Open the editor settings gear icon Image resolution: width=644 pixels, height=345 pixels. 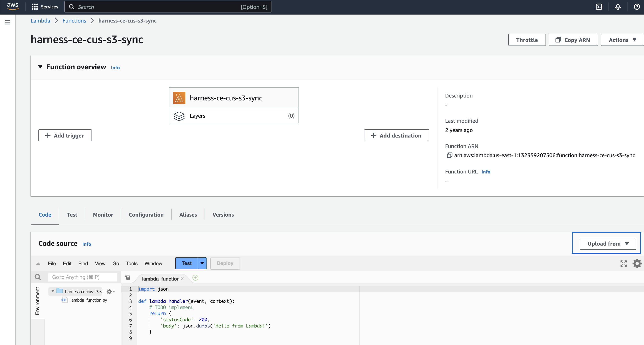(637, 263)
